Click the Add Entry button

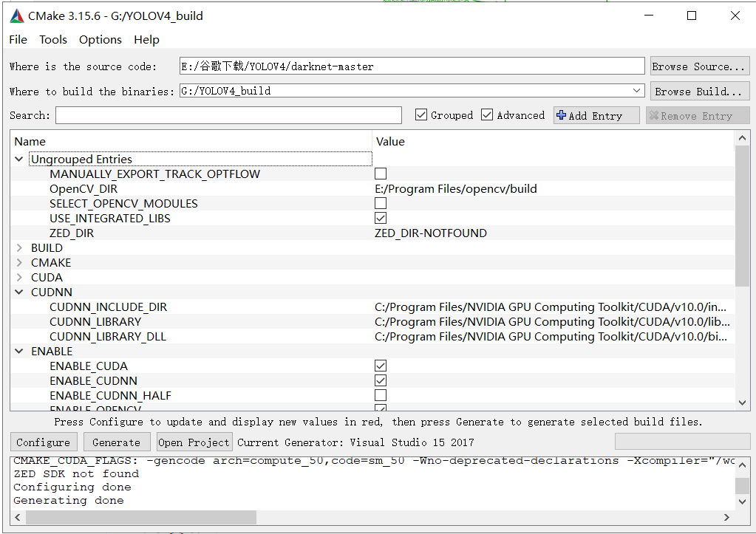coord(596,116)
